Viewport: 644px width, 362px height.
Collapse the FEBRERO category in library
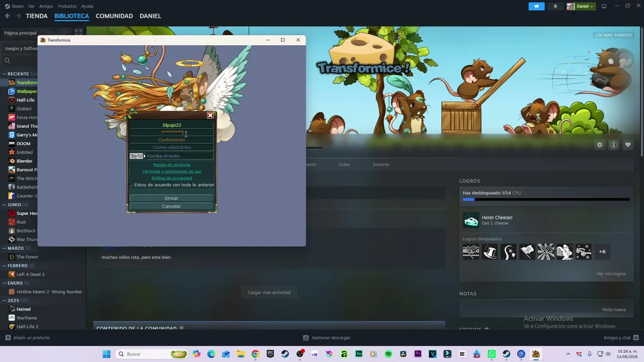(4, 265)
